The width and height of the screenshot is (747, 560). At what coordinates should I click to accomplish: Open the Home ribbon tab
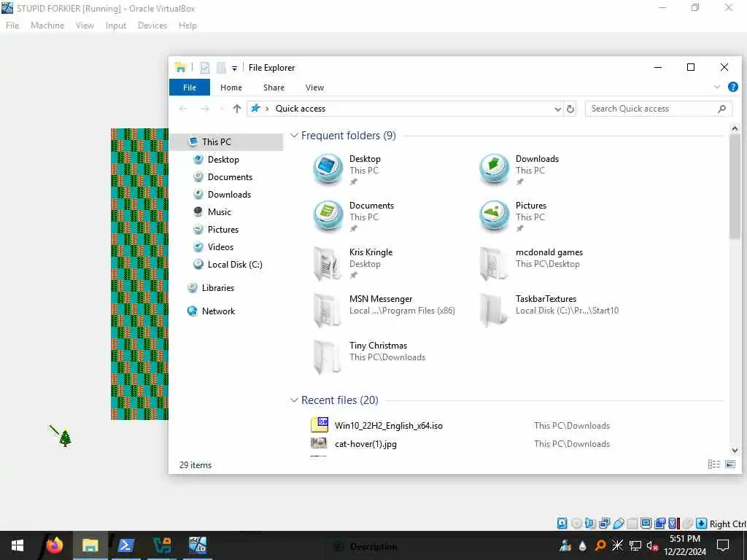231,87
